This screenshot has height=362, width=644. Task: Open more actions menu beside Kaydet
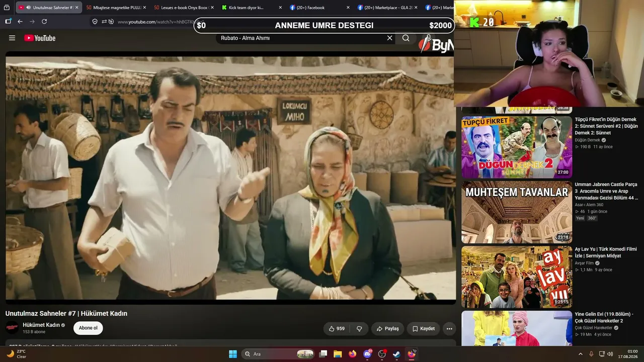pyautogui.click(x=449, y=329)
